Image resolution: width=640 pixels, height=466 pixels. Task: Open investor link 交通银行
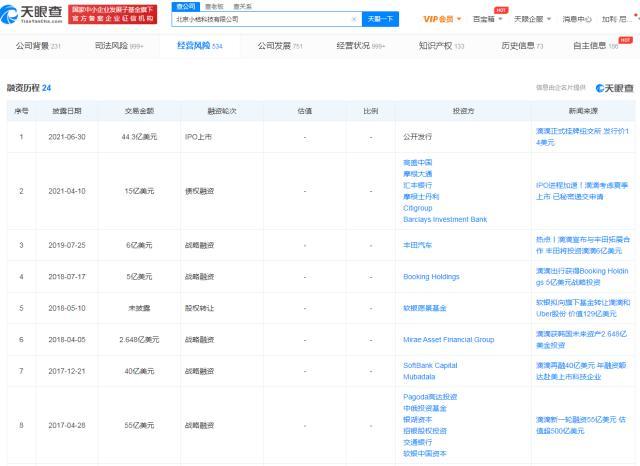pos(418,442)
